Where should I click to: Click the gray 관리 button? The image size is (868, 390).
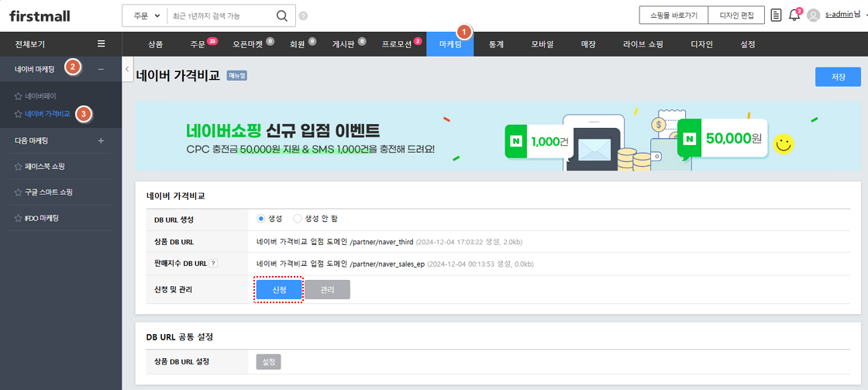(327, 289)
